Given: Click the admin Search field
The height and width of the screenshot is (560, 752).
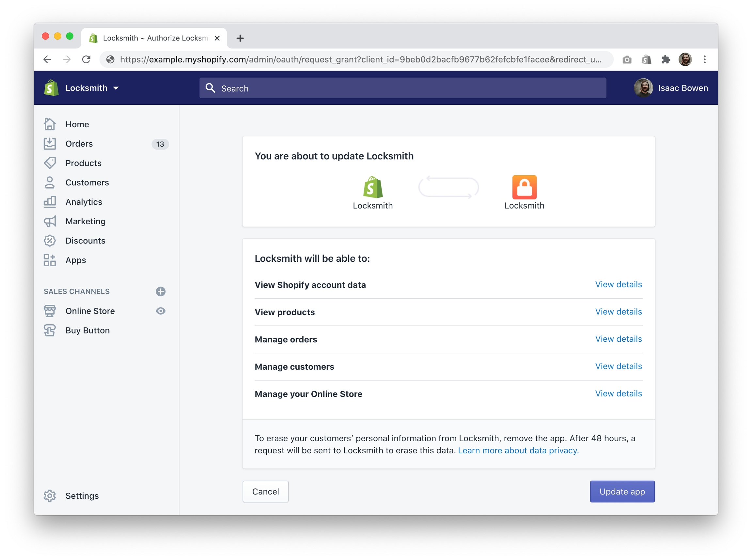Looking at the screenshot, I should pos(402,88).
